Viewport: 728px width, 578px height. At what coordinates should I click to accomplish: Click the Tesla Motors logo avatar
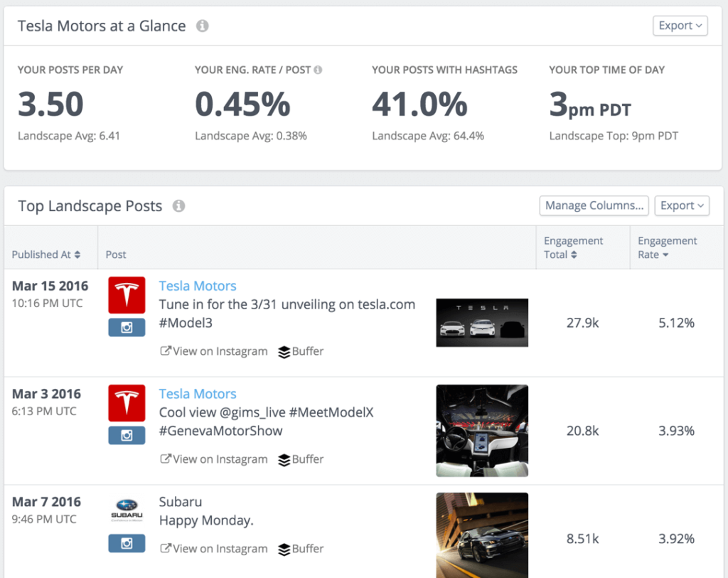point(127,295)
